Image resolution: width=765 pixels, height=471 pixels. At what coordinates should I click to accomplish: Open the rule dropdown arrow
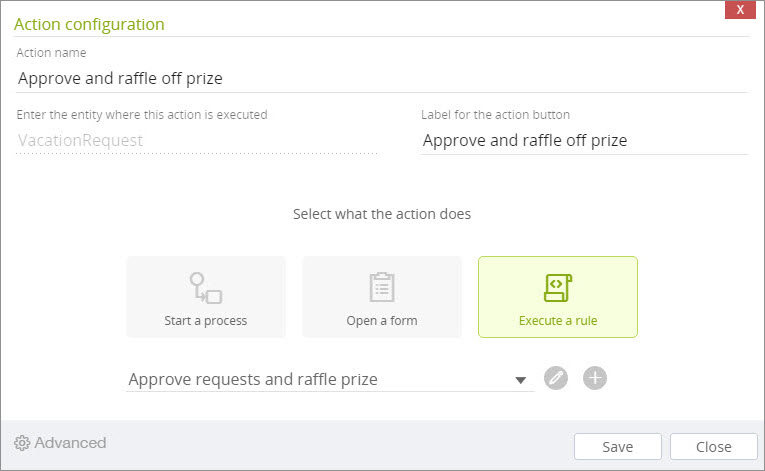click(521, 380)
